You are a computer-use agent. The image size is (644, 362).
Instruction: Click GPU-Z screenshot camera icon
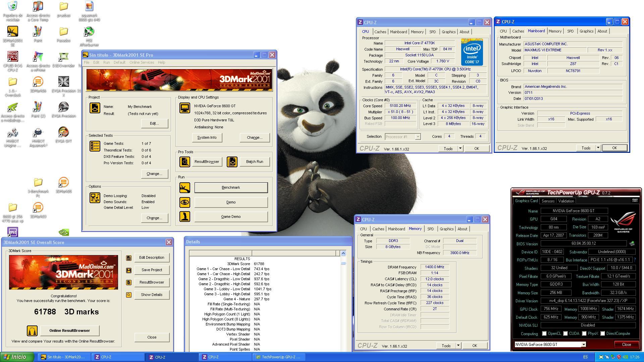click(x=635, y=200)
